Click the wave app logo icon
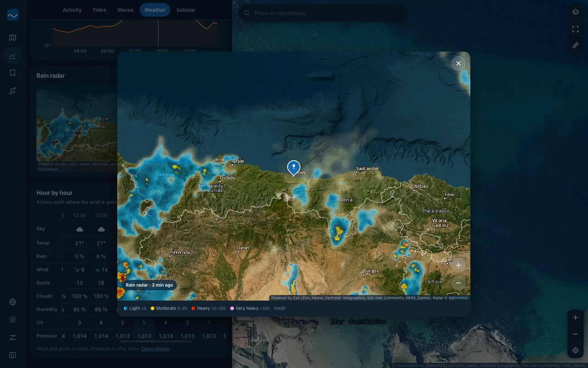This screenshot has height=368, width=588. pos(13,15)
